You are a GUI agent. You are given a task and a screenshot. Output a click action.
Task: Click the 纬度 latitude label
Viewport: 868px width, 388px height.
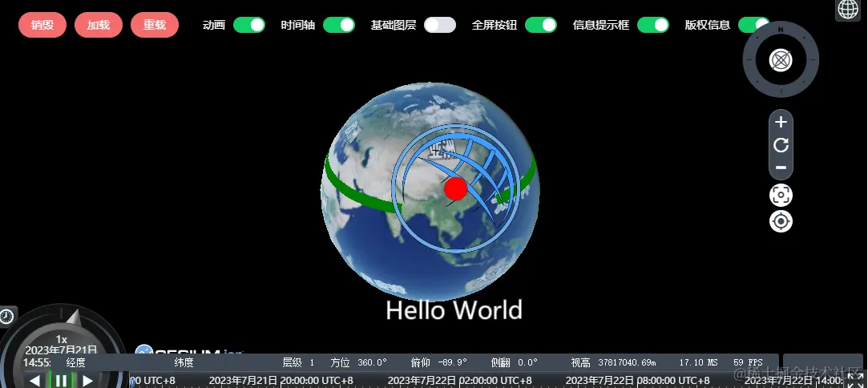pyautogui.click(x=184, y=362)
